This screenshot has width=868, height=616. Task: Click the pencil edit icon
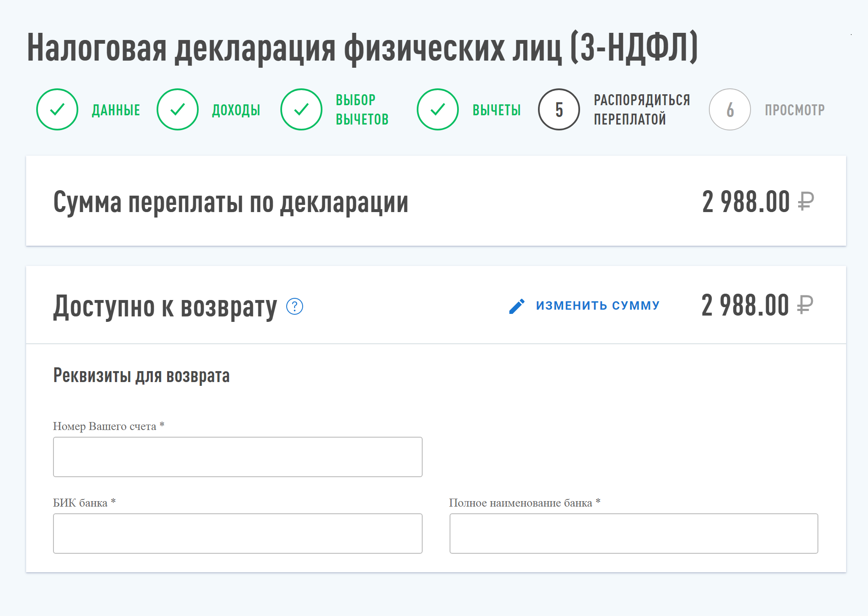tap(517, 306)
